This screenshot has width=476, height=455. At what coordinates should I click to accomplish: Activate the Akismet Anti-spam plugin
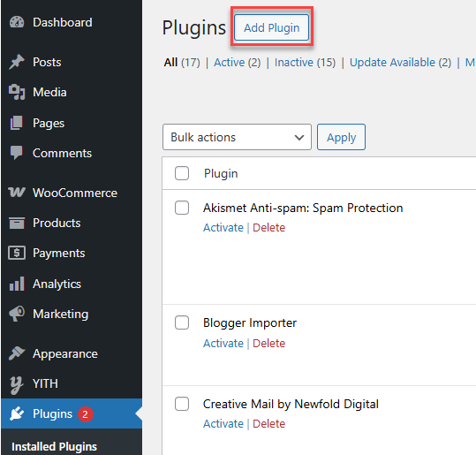(x=223, y=228)
